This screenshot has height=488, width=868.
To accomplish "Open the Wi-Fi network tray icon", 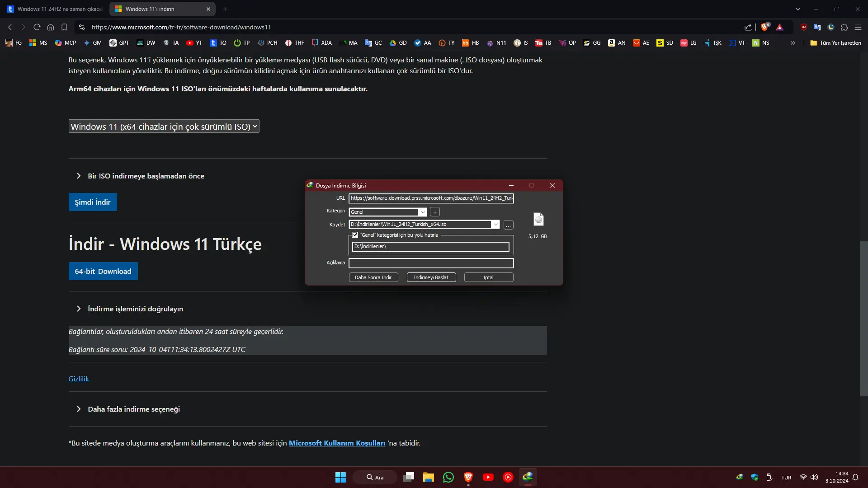I will 803,477.
